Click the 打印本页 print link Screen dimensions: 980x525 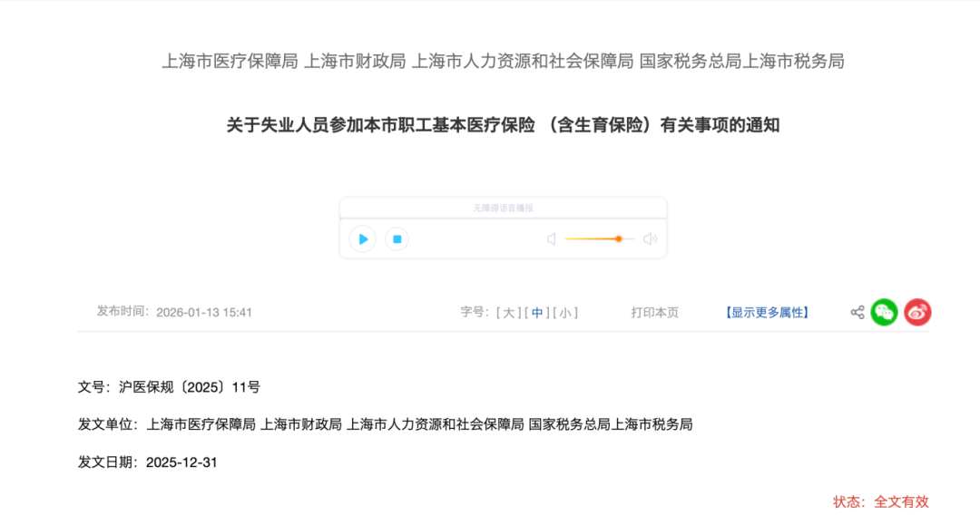coord(654,313)
